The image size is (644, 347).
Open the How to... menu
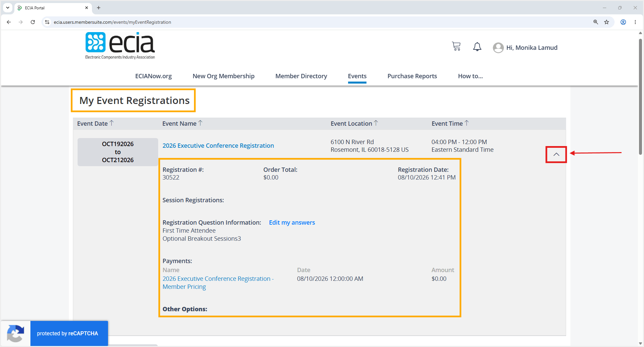click(470, 76)
